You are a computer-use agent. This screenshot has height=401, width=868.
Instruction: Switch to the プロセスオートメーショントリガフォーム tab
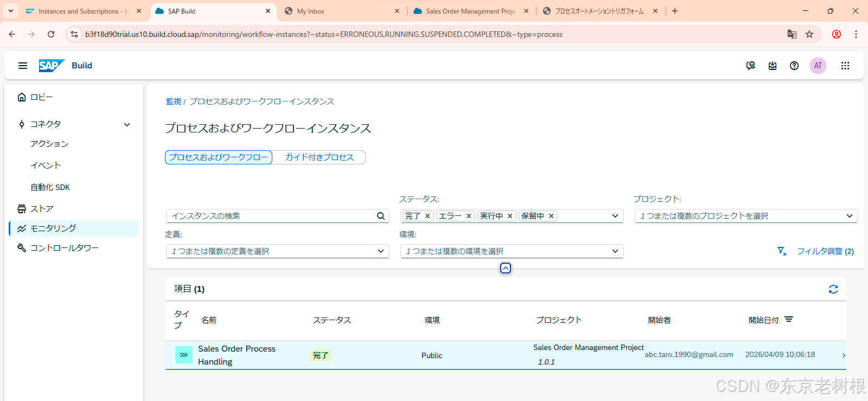pyautogui.click(x=599, y=11)
